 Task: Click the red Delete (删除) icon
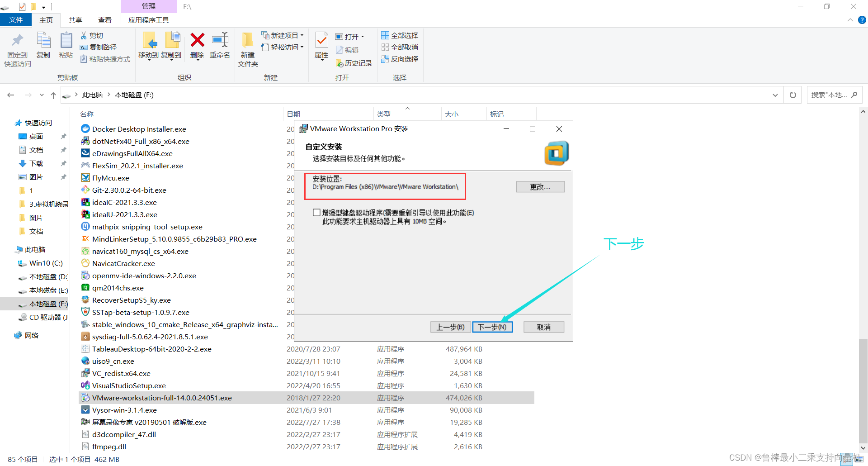coord(197,40)
